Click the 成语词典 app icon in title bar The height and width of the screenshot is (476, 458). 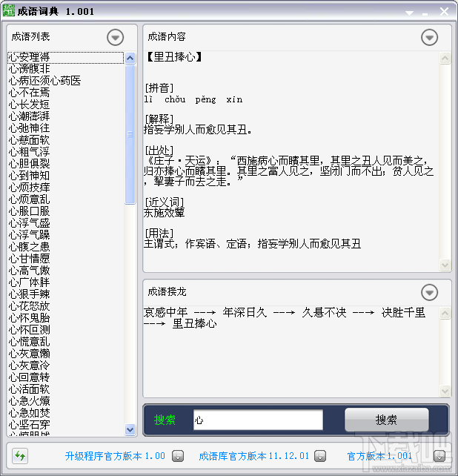click(x=9, y=10)
